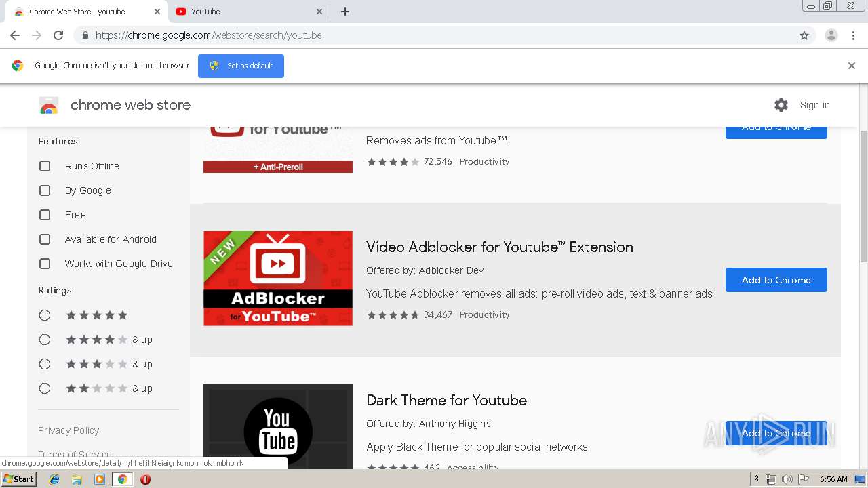Close the Chrome Web Store - youtube tab

[x=157, y=12]
